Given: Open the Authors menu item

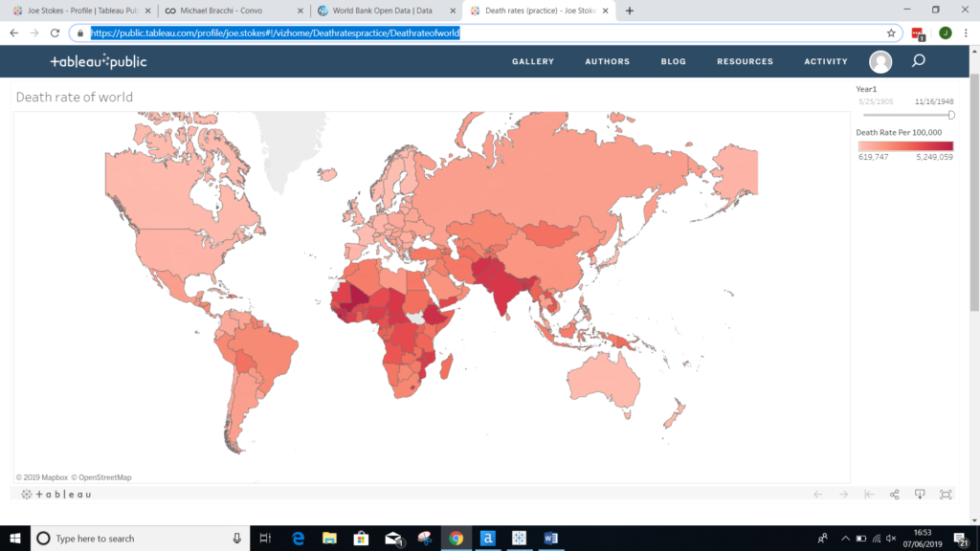Looking at the screenshot, I should tap(608, 61).
